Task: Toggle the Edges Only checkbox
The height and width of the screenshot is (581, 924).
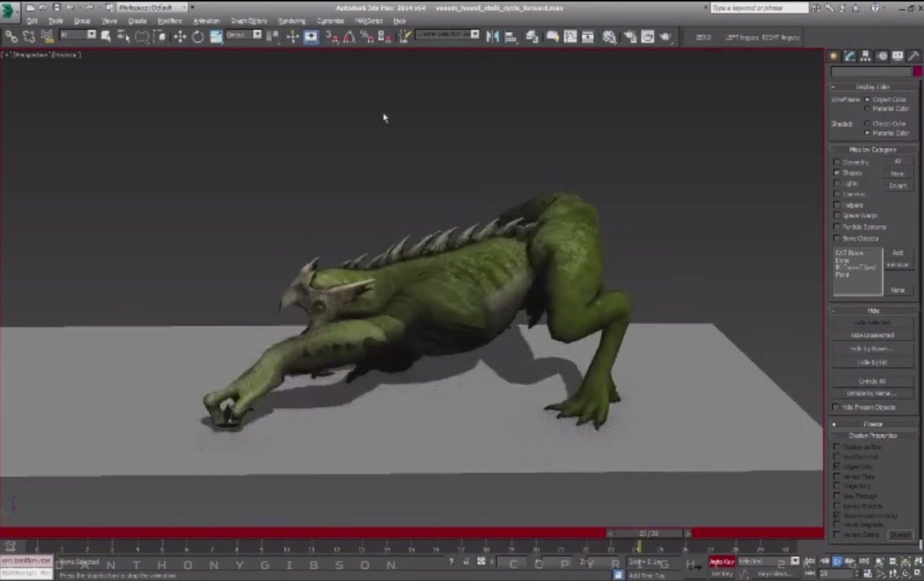Action: (x=837, y=466)
